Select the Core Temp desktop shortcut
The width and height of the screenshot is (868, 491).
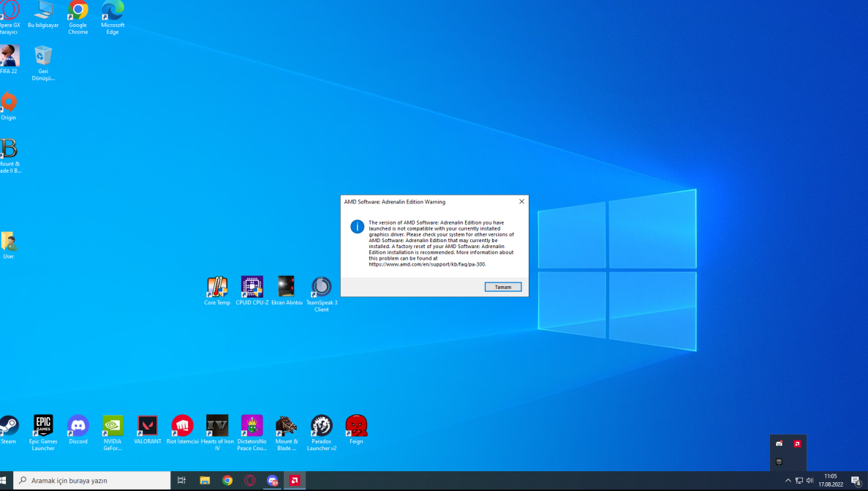click(217, 287)
